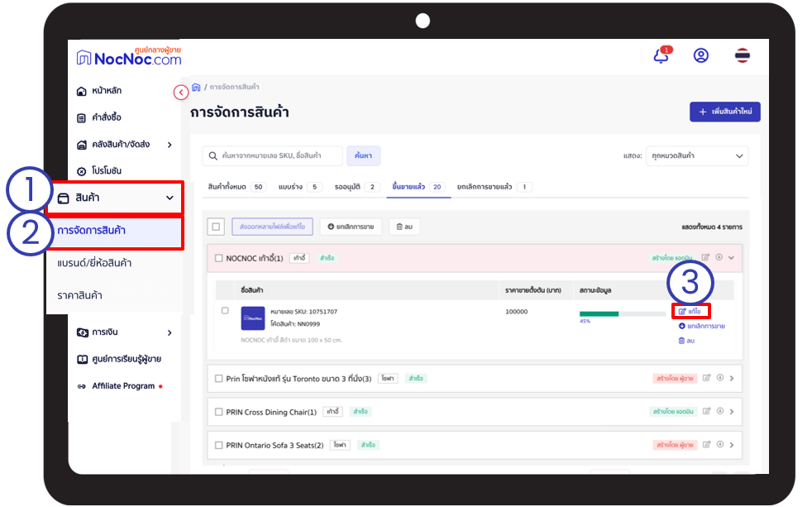Viewport: 812px width, 507px height.
Task: Click the รหัสสินค้า: NN0999 product code text
Action: (295, 324)
